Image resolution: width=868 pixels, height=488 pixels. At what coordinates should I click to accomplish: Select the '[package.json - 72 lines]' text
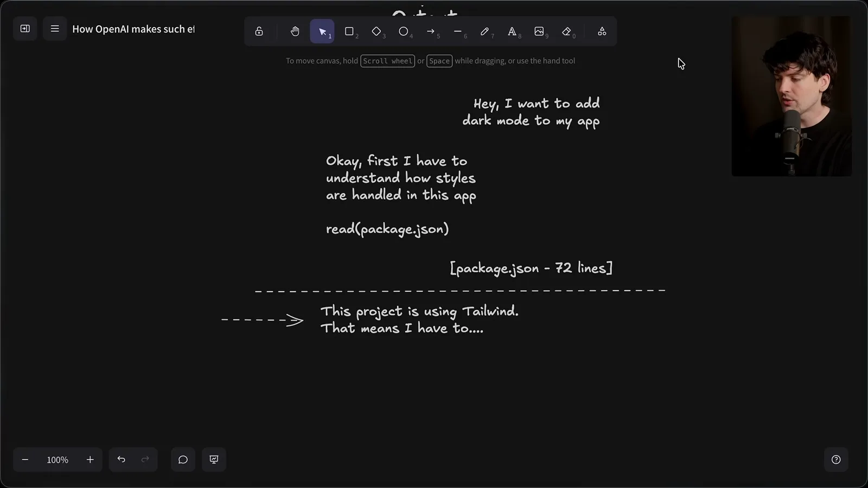click(531, 268)
